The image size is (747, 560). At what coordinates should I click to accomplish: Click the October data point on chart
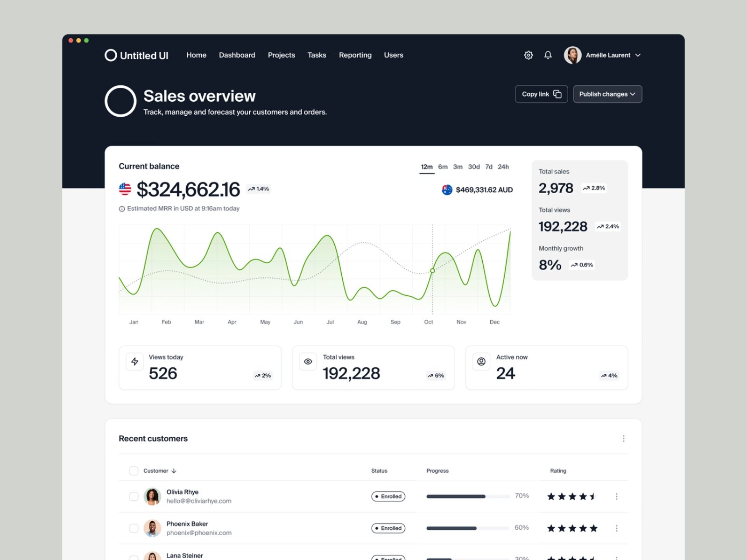coord(433,271)
